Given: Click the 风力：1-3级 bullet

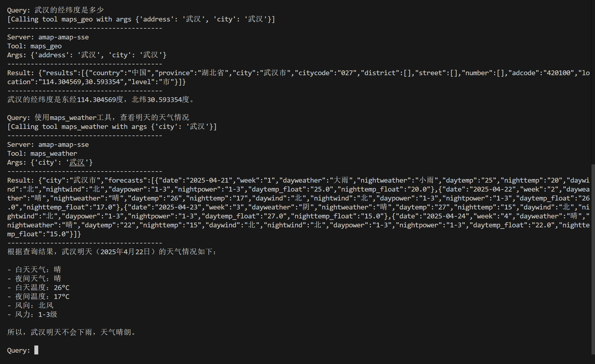Looking at the screenshot, I should (x=32, y=314).
